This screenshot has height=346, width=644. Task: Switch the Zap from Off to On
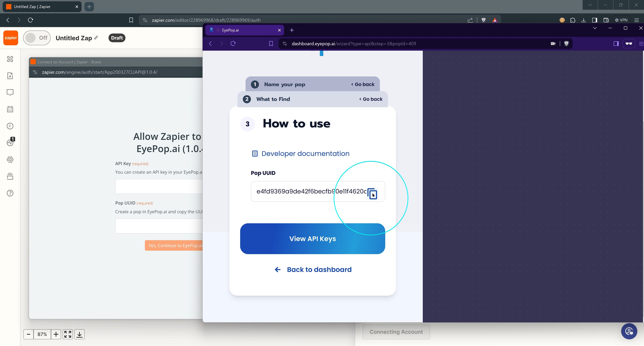click(x=37, y=38)
